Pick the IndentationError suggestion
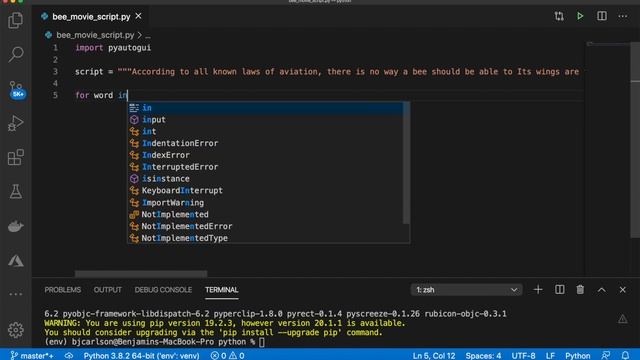640x360 pixels. (266, 143)
